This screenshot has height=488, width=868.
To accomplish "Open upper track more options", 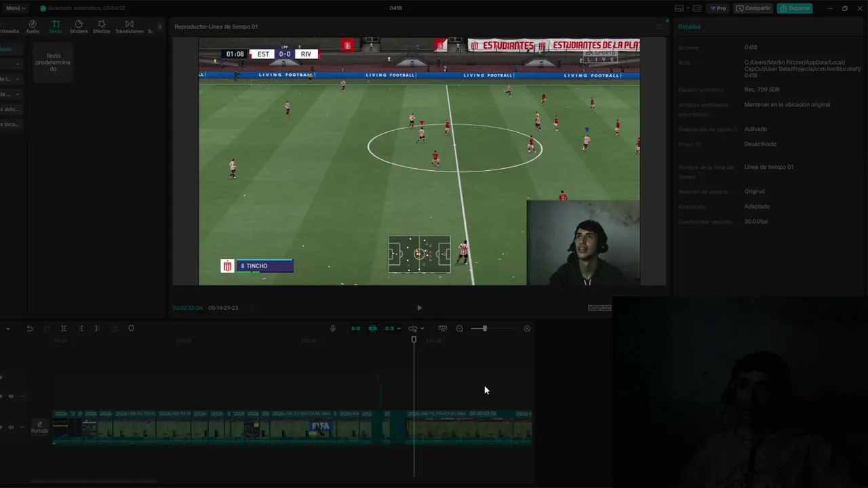I will pyautogui.click(x=22, y=396).
